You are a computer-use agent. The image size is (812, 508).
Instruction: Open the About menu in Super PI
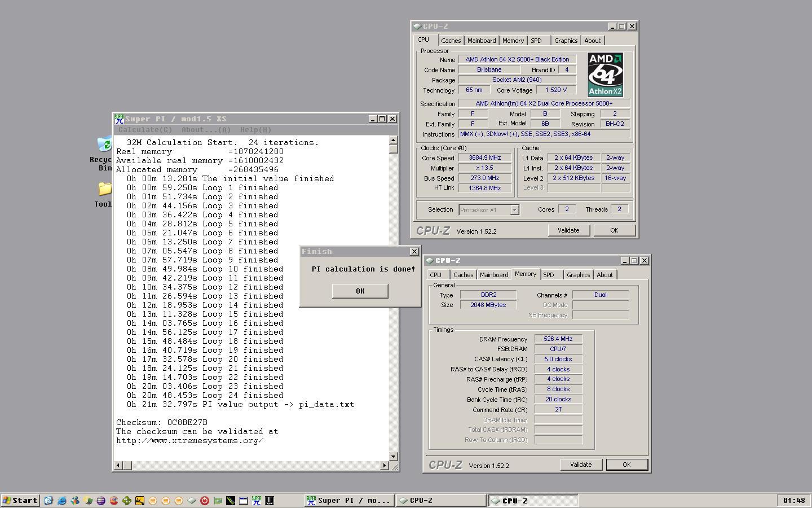point(206,130)
